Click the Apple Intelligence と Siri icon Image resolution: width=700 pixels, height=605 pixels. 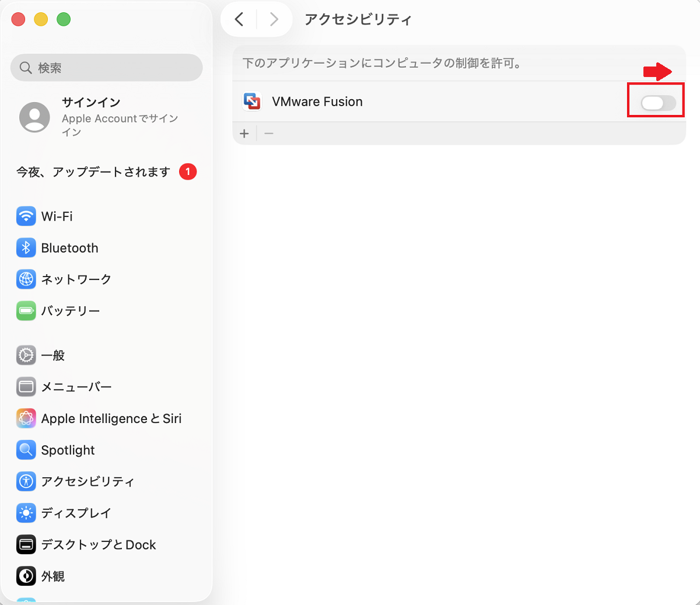(x=26, y=418)
